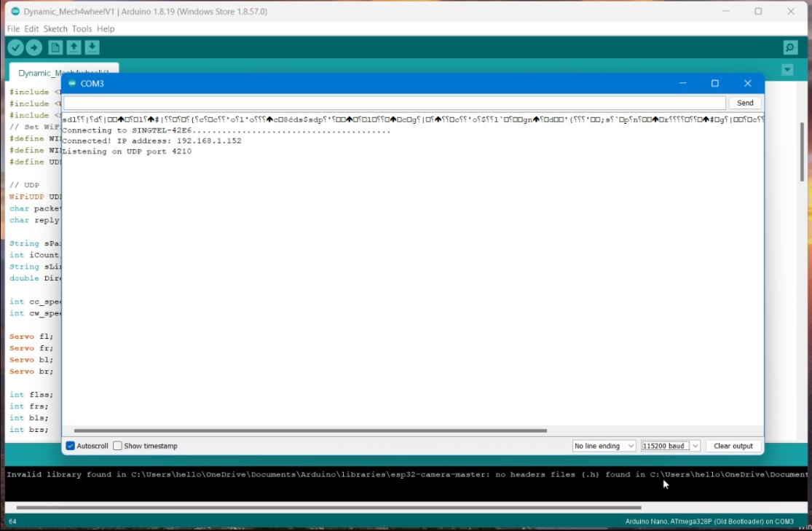The image size is (812, 531).
Task: Open Serial Monitor magnifier icon
Action: click(x=790, y=47)
